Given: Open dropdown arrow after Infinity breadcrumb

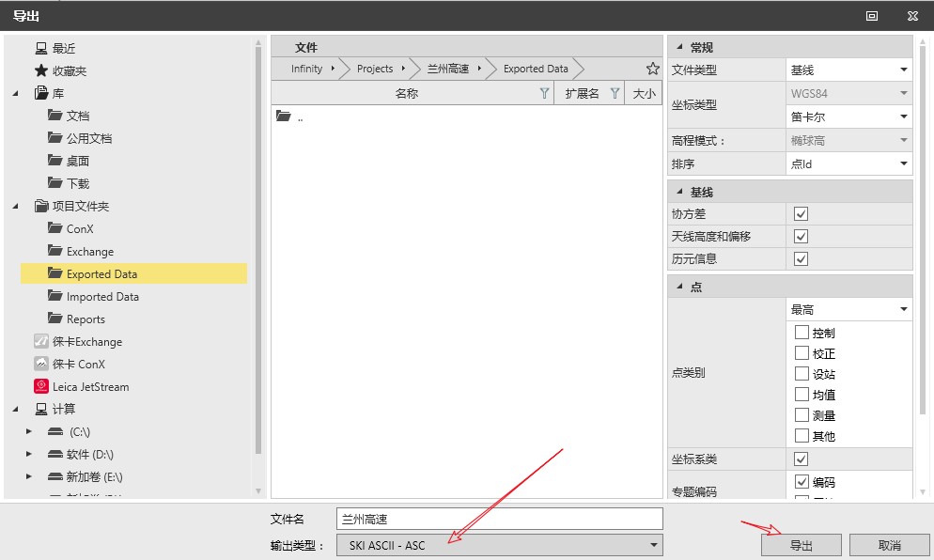Looking at the screenshot, I should click(333, 69).
